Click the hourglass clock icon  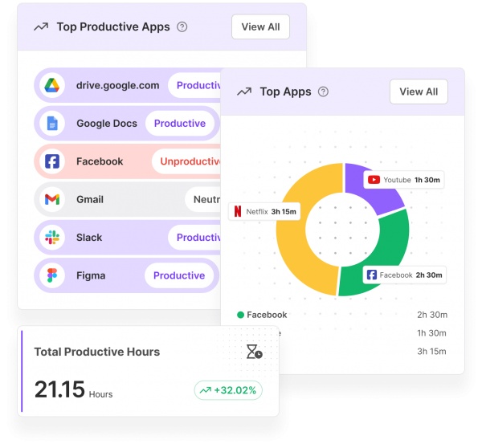pyautogui.click(x=254, y=352)
